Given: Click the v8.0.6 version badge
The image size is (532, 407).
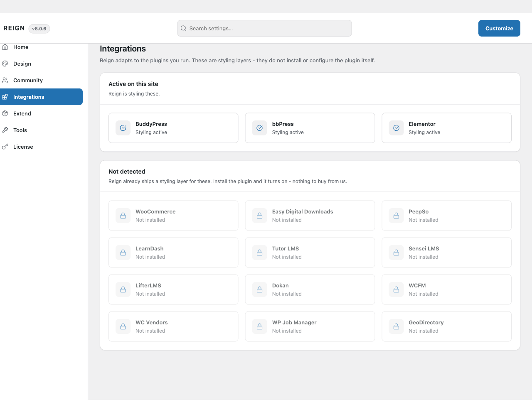Looking at the screenshot, I should click(39, 29).
